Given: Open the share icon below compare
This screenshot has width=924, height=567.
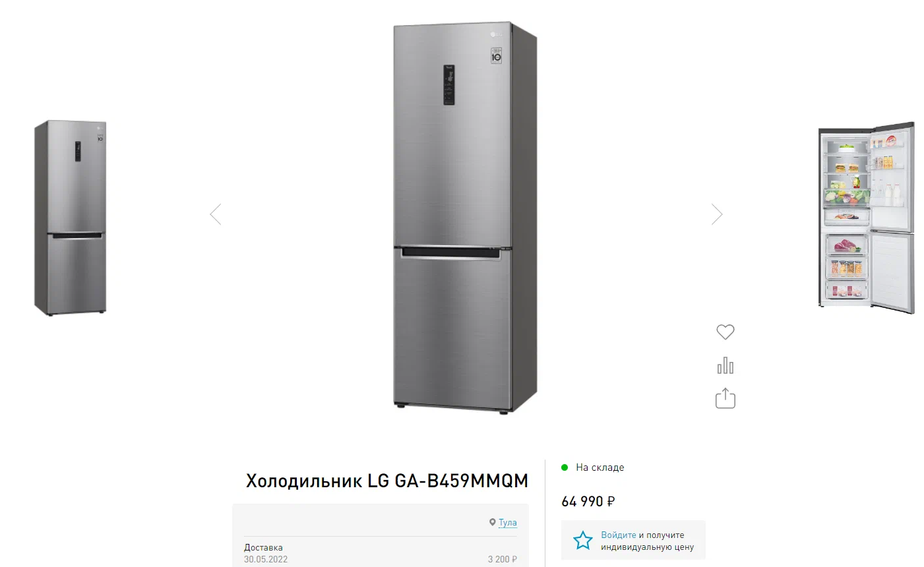Looking at the screenshot, I should (725, 398).
